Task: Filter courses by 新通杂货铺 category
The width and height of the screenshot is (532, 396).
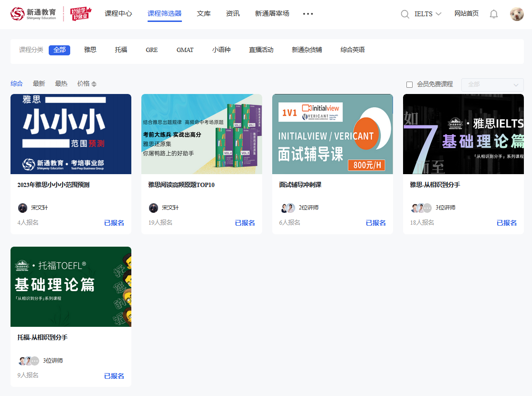Action: coord(307,50)
